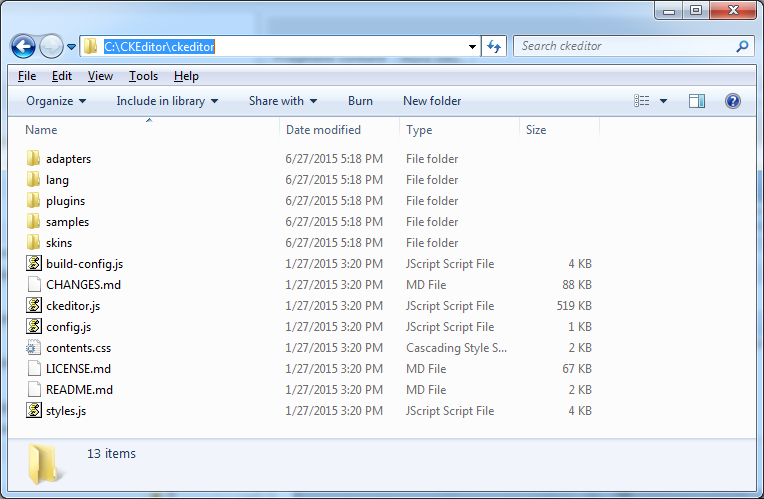Click the large folder icon in details pane
Screen dimensions: 764x499
pyautogui.click(x=44, y=463)
